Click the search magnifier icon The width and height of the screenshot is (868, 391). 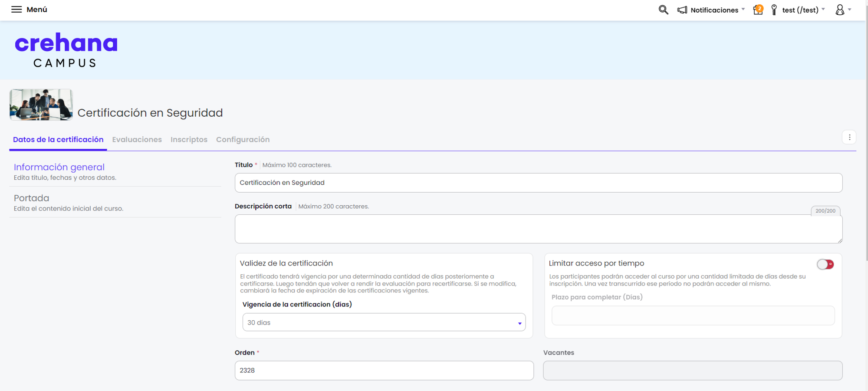click(663, 10)
